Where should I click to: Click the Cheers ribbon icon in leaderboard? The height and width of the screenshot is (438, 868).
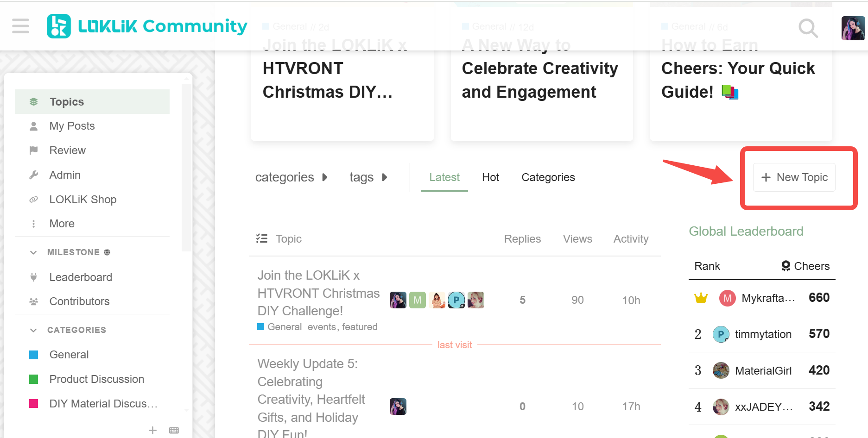pyautogui.click(x=786, y=266)
